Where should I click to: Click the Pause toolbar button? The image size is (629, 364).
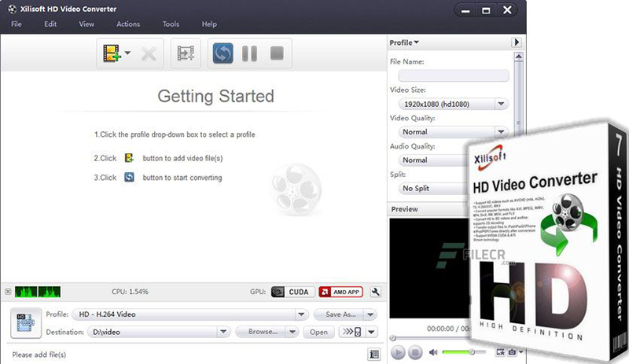[x=249, y=53]
